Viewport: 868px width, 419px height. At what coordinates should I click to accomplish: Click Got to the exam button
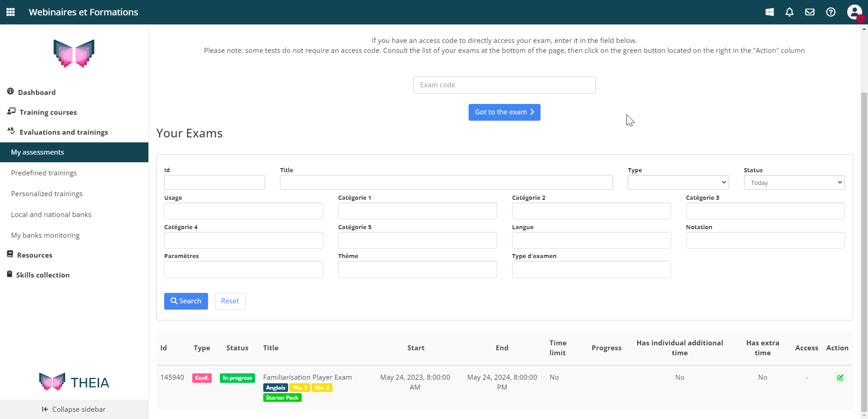(504, 112)
